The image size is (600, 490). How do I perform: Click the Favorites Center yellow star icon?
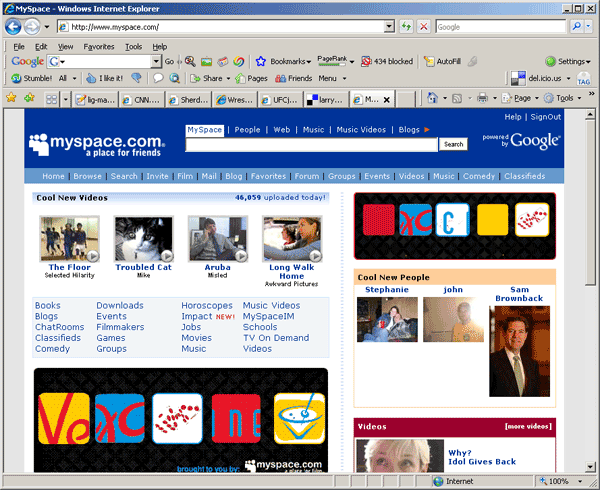coord(11,98)
